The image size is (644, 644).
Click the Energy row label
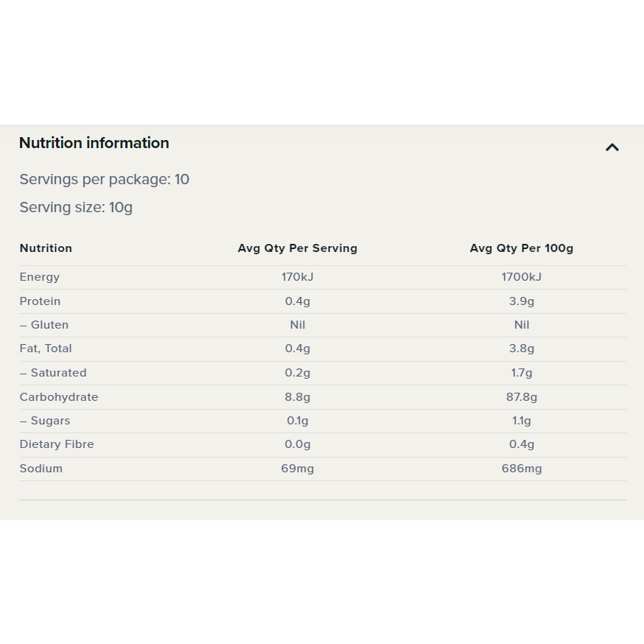[40, 277]
